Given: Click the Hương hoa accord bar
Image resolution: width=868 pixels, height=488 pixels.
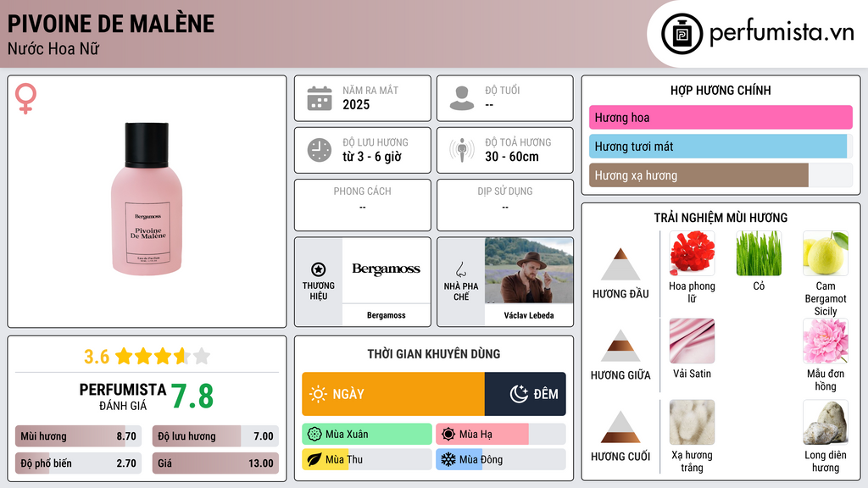Looking at the screenshot, I should [x=721, y=117].
